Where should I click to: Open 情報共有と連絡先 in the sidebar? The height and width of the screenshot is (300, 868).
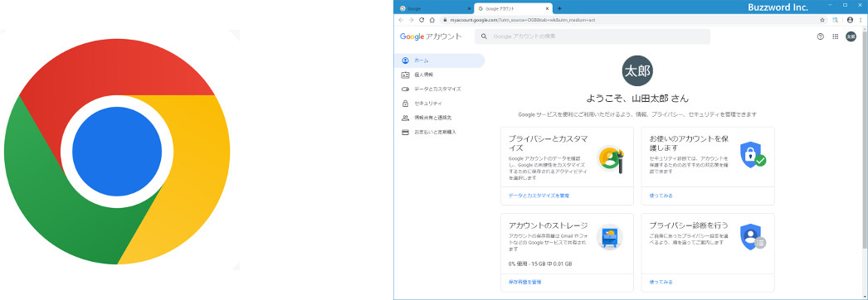click(x=440, y=118)
